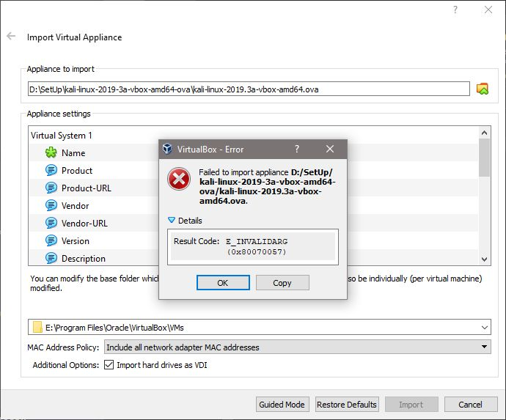The width and height of the screenshot is (506, 420).
Task: Select the Product row icon
Action: click(51, 170)
